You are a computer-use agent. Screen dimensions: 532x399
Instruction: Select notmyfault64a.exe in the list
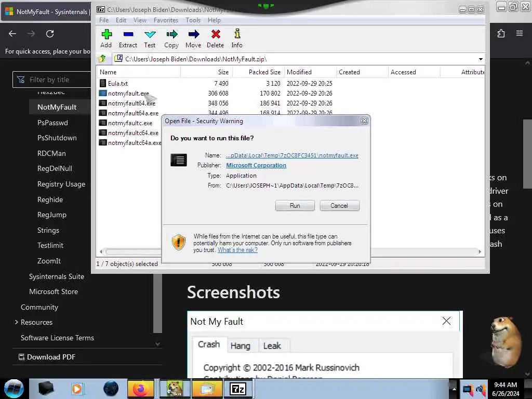133,113
